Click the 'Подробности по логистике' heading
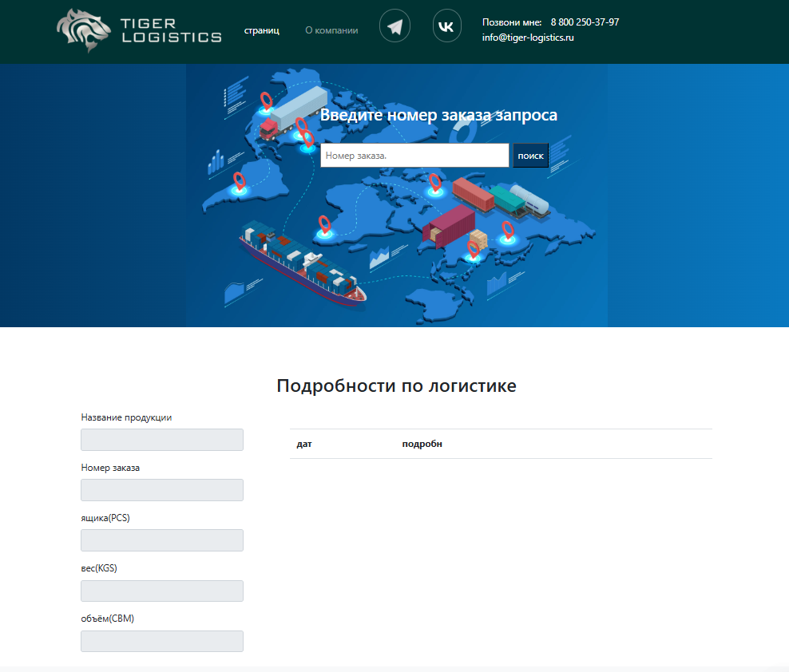 point(397,385)
